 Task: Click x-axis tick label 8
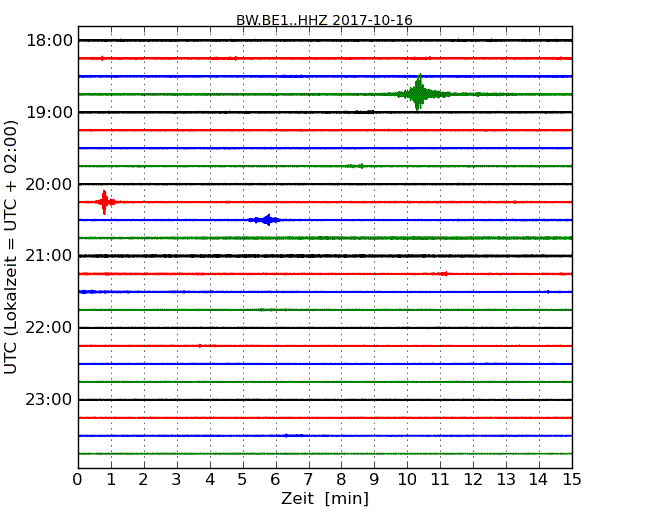click(x=341, y=480)
